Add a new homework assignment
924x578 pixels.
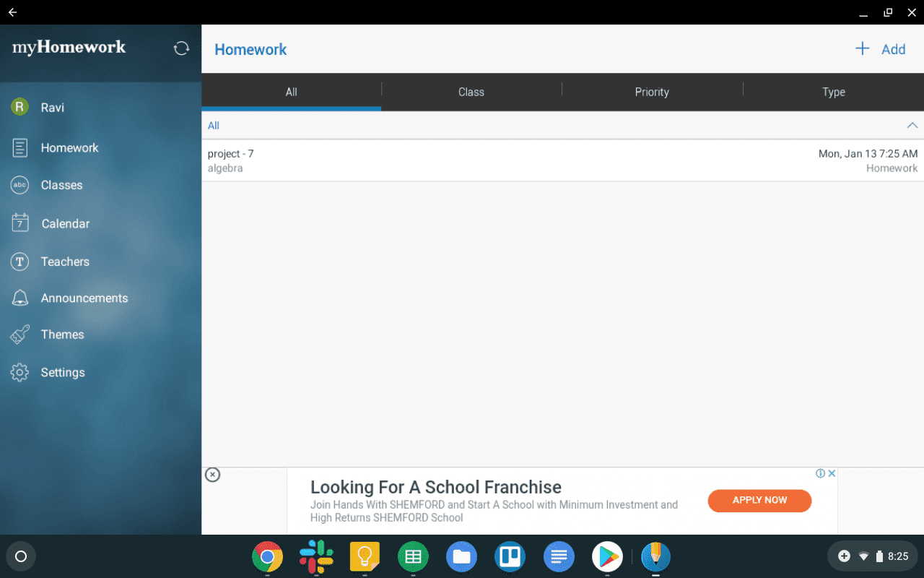(880, 48)
